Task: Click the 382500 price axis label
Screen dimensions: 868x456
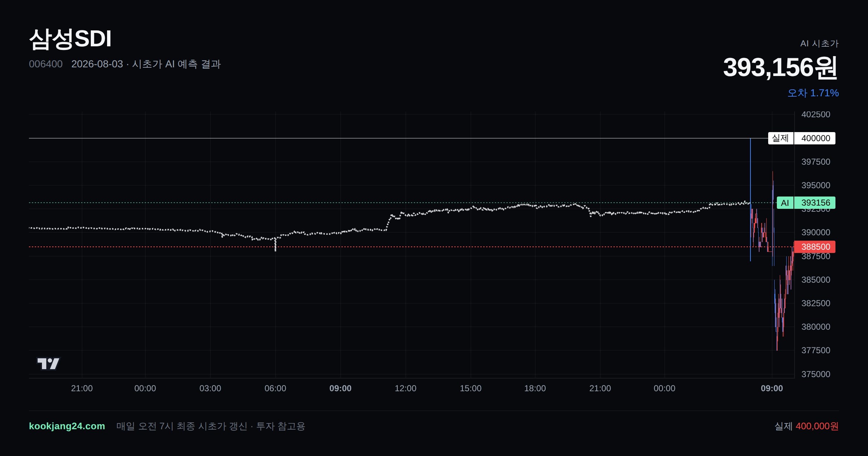Action: coord(816,303)
